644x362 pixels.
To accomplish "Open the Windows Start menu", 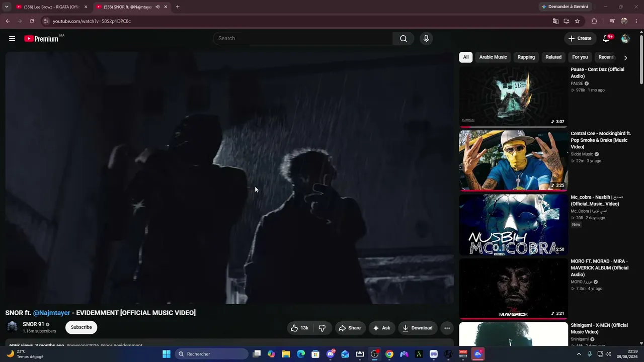I will pos(167,354).
